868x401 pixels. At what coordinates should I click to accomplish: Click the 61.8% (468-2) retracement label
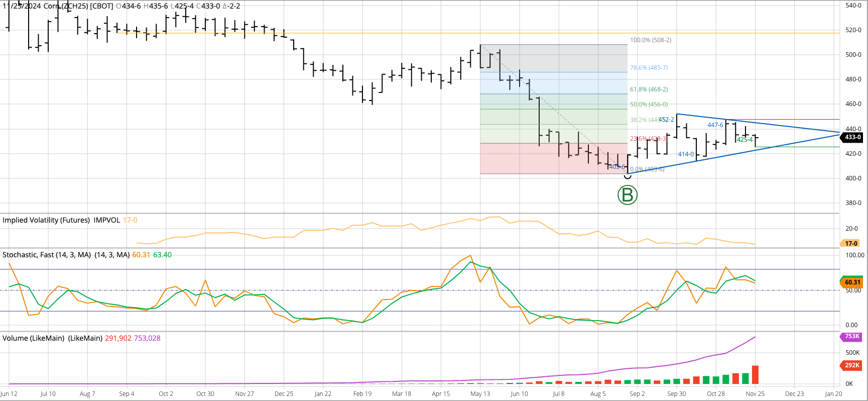[649, 89]
